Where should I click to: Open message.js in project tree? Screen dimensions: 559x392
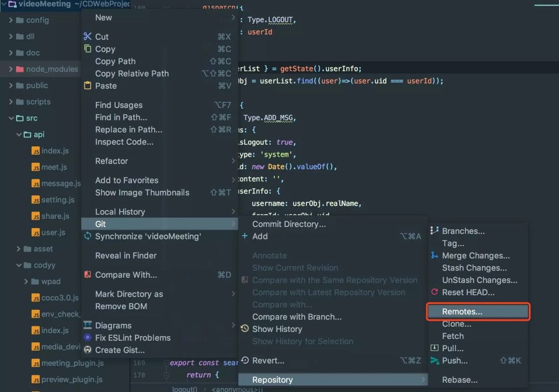pos(61,184)
